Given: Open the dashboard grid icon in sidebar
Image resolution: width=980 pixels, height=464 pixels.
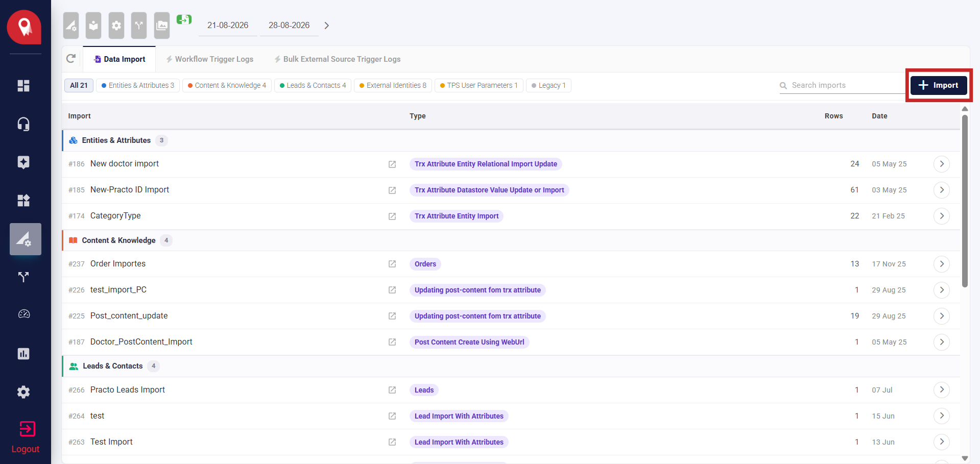Looking at the screenshot, I should click(x=23, y=85).
